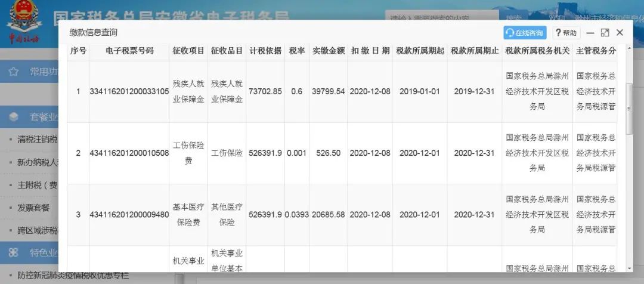Click the 扣缴日期 column header
The width and height of the screenshot is (644, 284).
370,51
